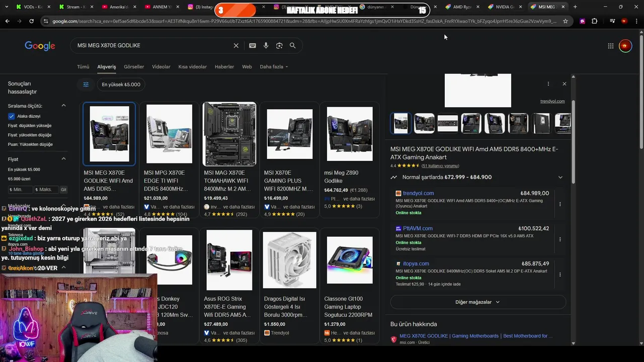Open three-dot menu for trendyol.com offer
This screenshot has width=644, height=362.
click(x=560, y=204)
